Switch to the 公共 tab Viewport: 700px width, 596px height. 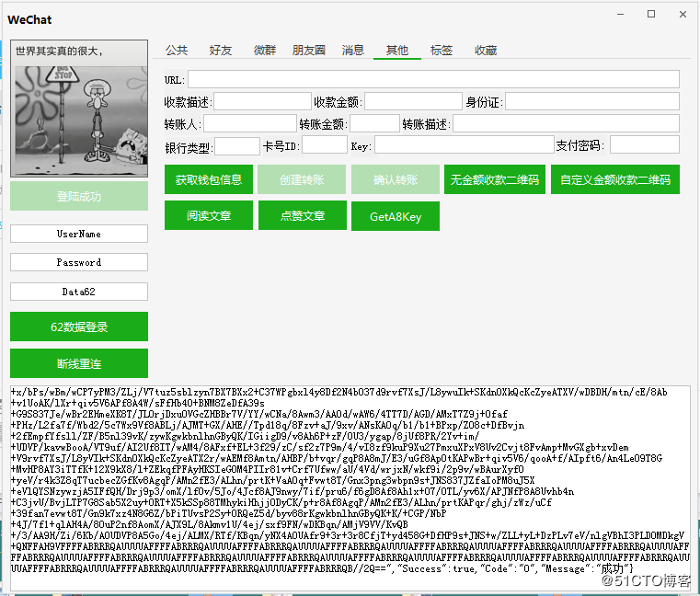click(177, 51)
